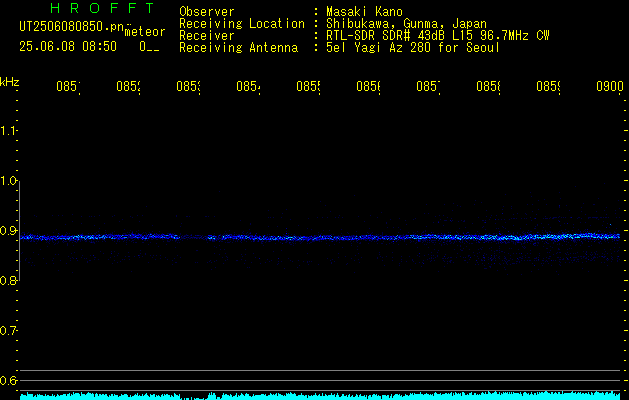The height and width of the screenshot is (400, 629).
Task: Click the date stamp 25.06.08 08:50
Action: click(x=68, y=47)
